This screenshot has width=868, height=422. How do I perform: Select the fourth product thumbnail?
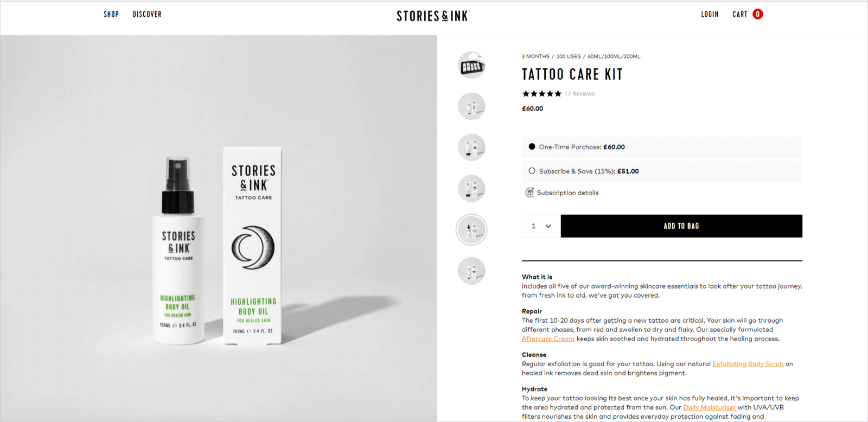471,189
